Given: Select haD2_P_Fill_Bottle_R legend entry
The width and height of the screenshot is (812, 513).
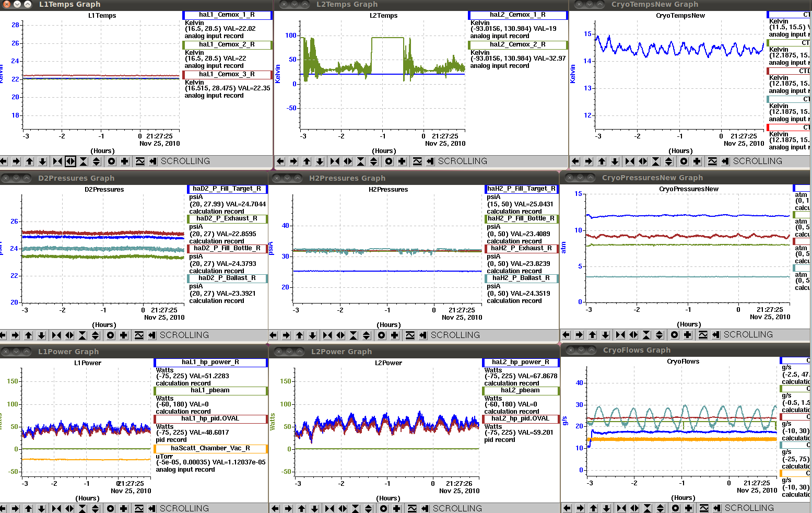Looking at the screenshot, I should [227, 249].
